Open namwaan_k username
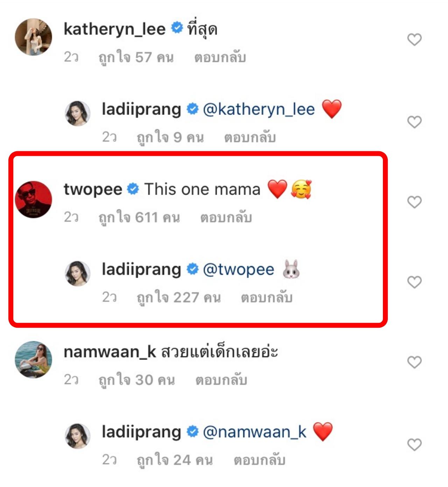The height and width of the screenshot is (487, 448). (110, 352)
